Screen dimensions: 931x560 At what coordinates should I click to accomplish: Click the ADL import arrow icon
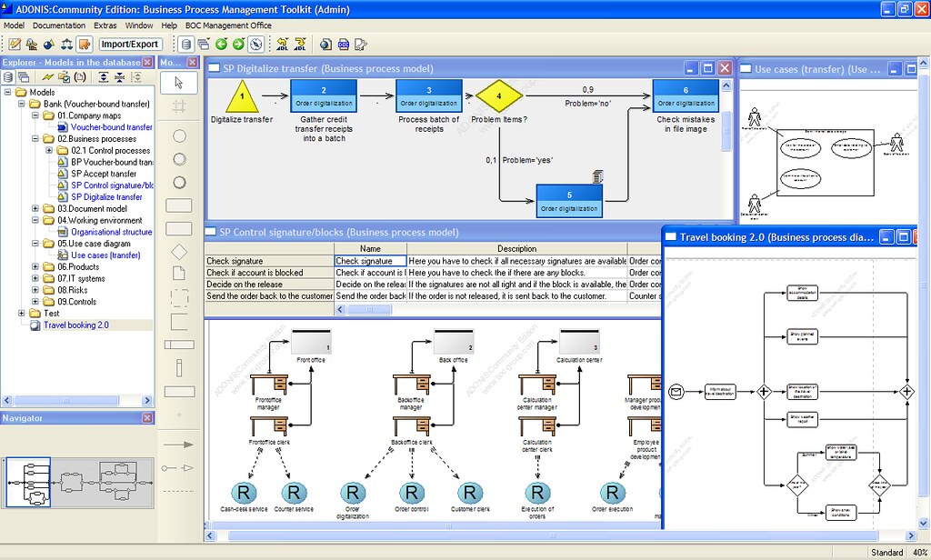click(283, 44)
